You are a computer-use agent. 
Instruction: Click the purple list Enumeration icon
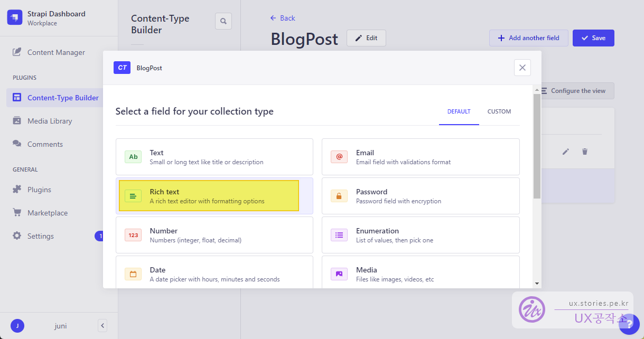pyautogui.click(x=339, y=235)
